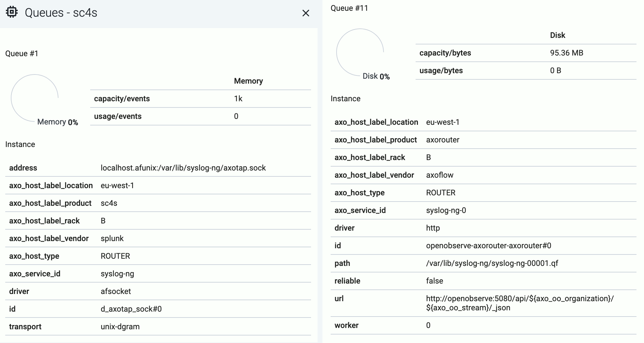The width and height of the screenshot is (644, 343).
Task: Click the chip icon beside Queues title
Action: click(x=12, y=12)
